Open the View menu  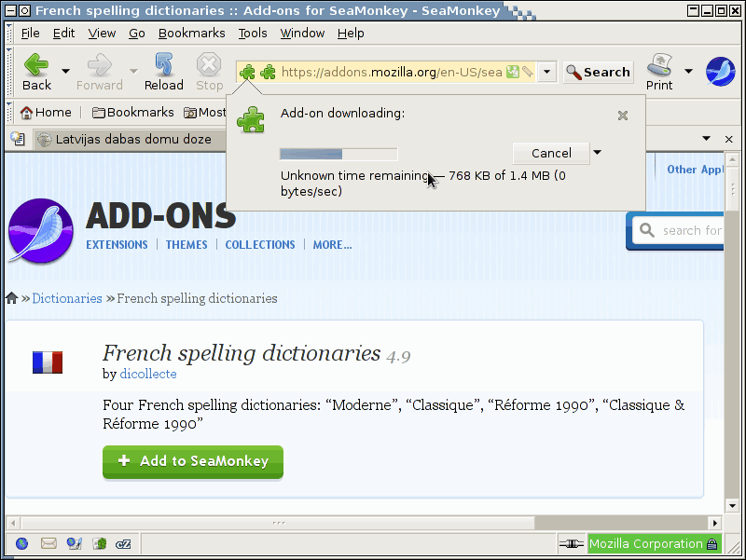click(x=102, y=34)
